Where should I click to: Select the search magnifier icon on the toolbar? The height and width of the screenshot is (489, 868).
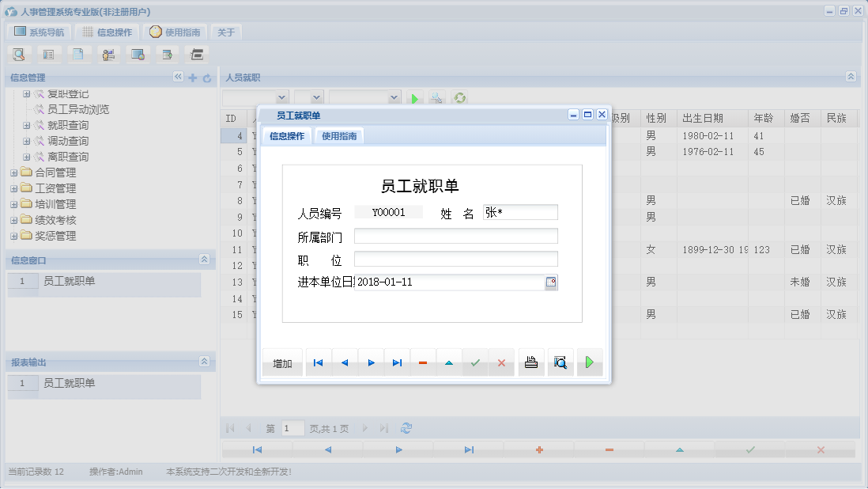(18, 54)
